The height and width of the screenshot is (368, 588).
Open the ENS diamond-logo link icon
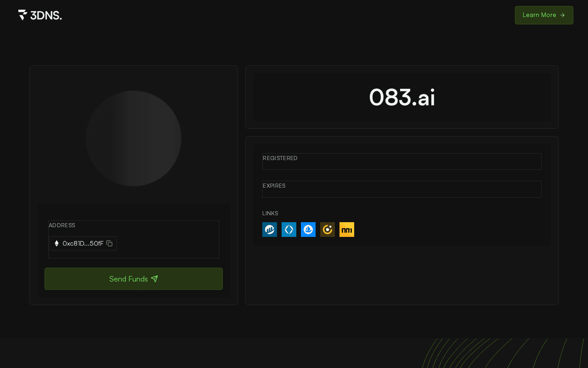[289, 230]
